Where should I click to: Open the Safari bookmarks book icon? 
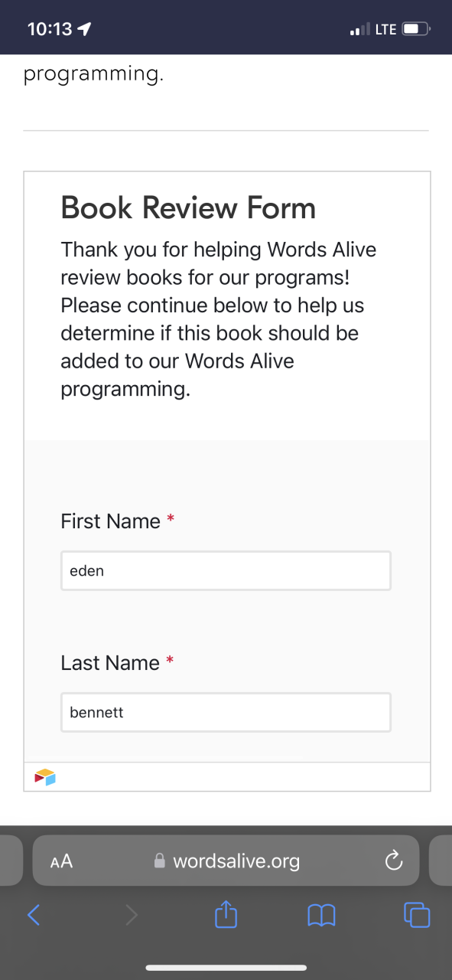[x=321, y=914]
